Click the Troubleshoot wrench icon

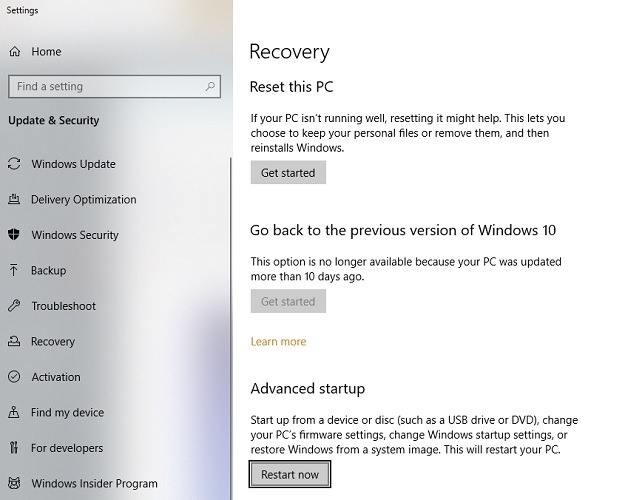point(14,306)
